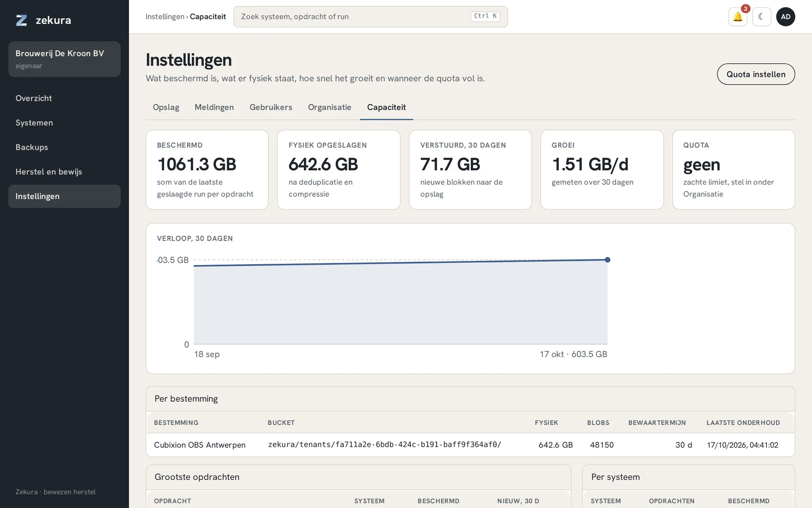Click the Nieuw, 30 d column header

[518, 501]
